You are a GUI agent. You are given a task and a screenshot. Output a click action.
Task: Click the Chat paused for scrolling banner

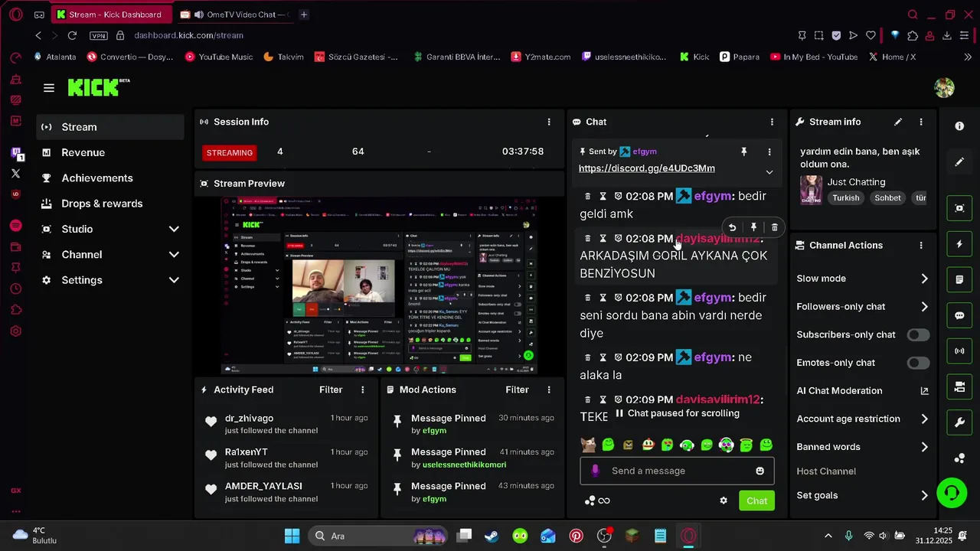point(677,413)
